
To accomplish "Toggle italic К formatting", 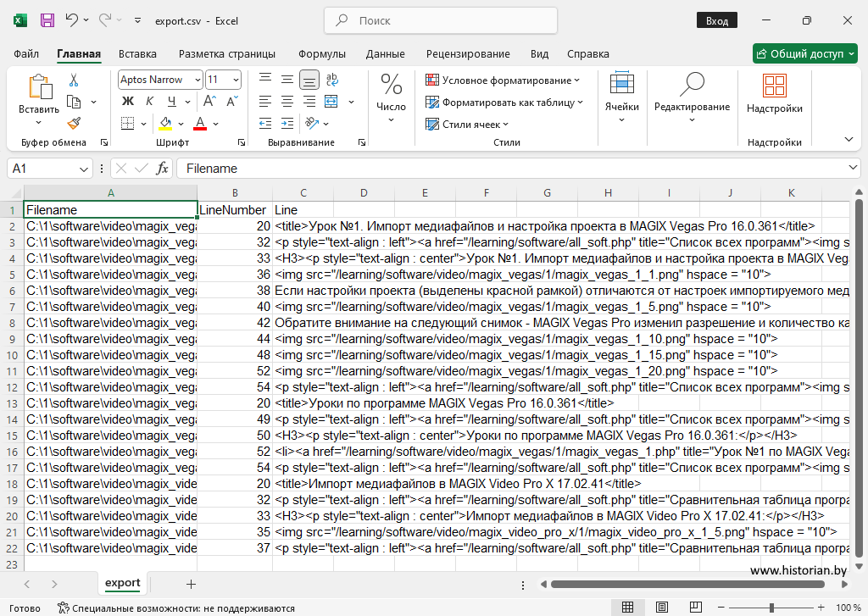I will (x=149, y=102).
